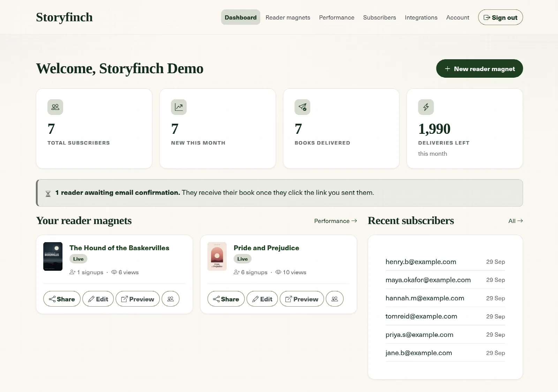Click the Live badge on Hound of Baskervilles
The image size is (558, 392).
tap(78, 259)
